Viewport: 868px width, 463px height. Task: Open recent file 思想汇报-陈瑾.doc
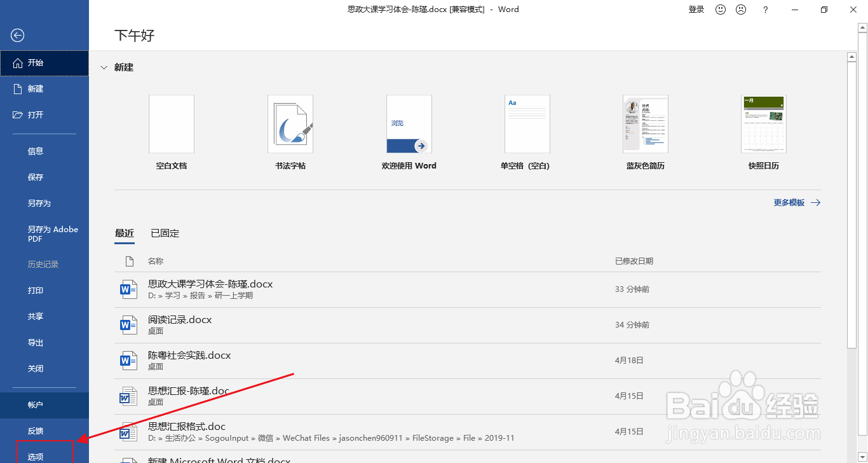pyautogui.click(x=468, y=397)
